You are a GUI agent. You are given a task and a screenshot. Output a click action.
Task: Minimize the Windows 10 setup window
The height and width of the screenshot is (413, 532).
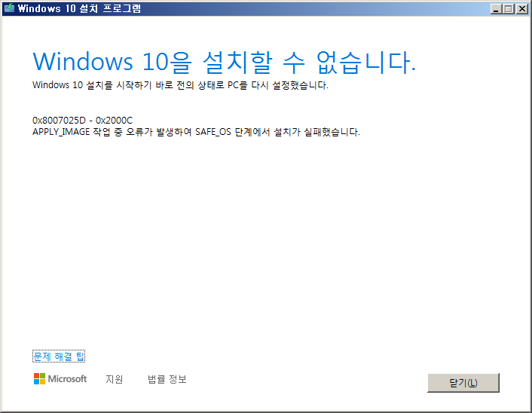click(496, 9)
